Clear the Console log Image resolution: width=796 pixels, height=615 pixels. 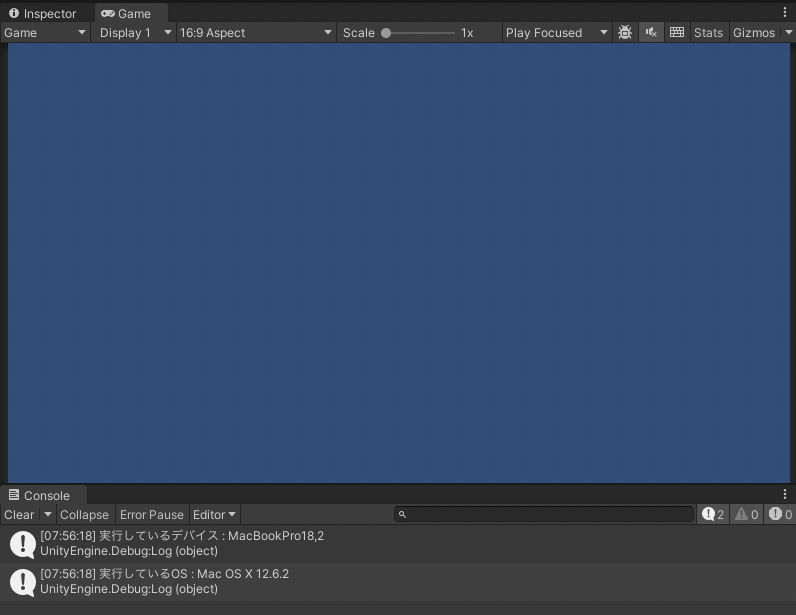click(19, 514)
